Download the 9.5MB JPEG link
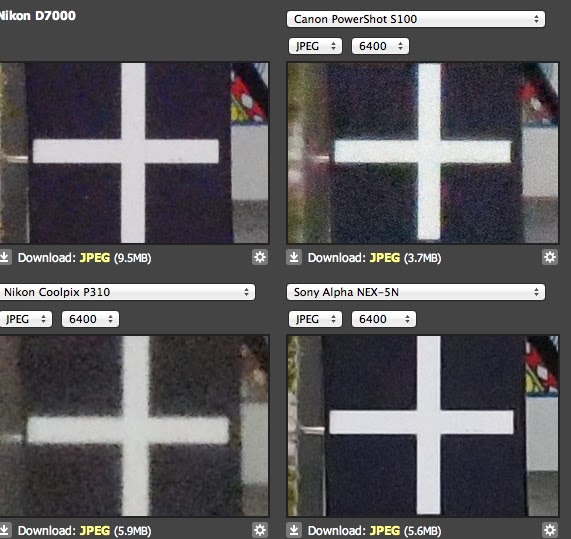This screenshot has width=571, height=539. [95, 258]
